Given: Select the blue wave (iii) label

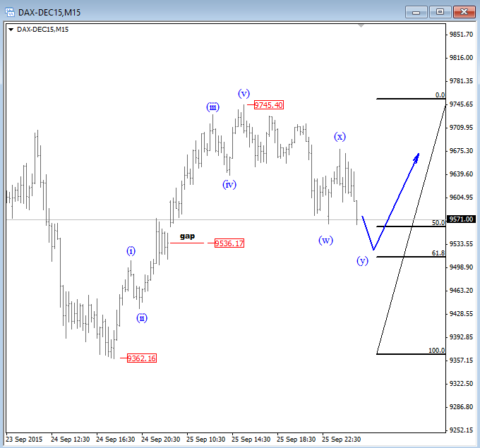Looking at the screenshot, I should (x=212, y=107).
